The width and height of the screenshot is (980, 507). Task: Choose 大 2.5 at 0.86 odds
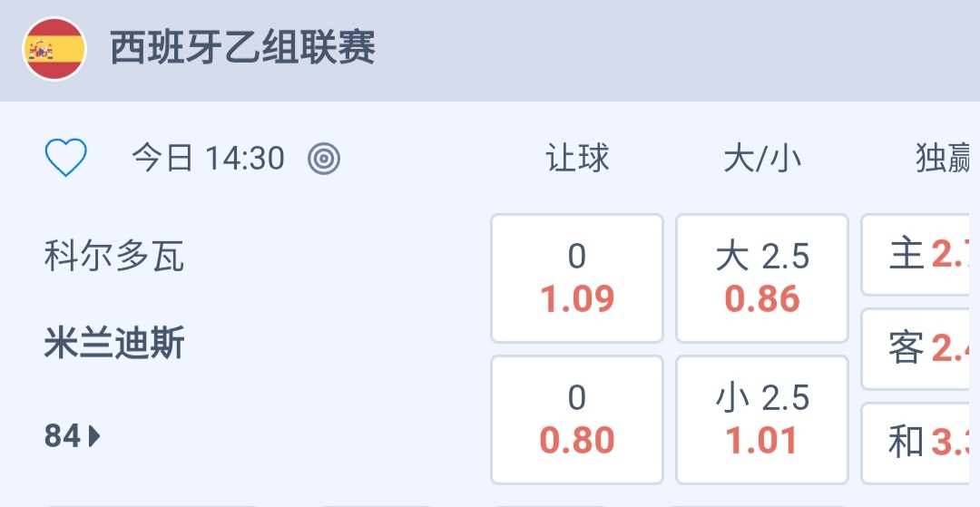pos(762,278)
